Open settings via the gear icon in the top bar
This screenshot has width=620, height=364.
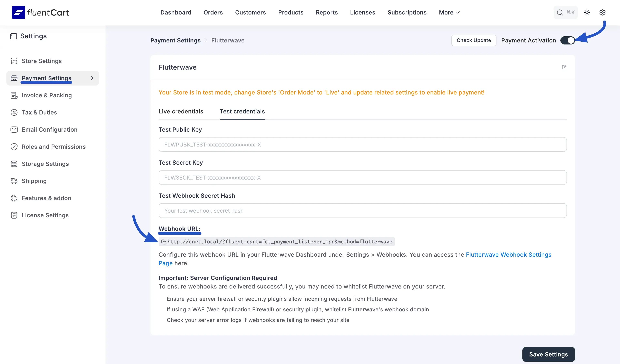tap(602, 12)
